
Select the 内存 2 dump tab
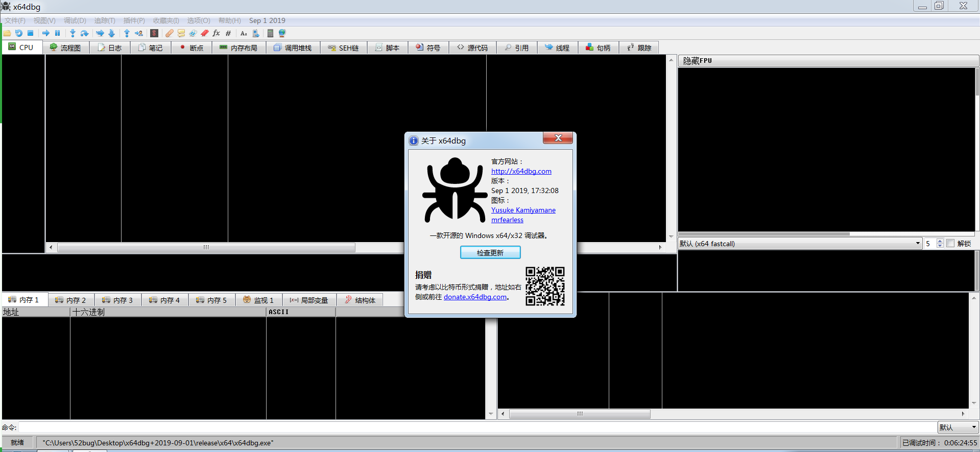point(71,300)
